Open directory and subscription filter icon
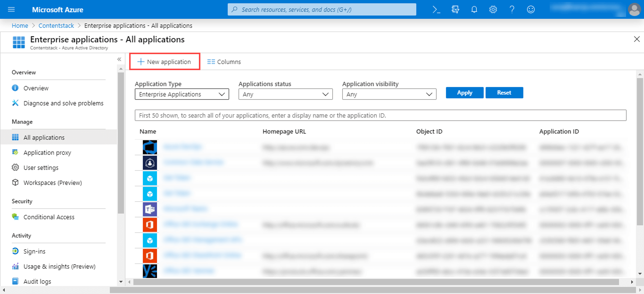Viewport: 644px width, 294px height. pyautogui.click(x=455, y=10)
